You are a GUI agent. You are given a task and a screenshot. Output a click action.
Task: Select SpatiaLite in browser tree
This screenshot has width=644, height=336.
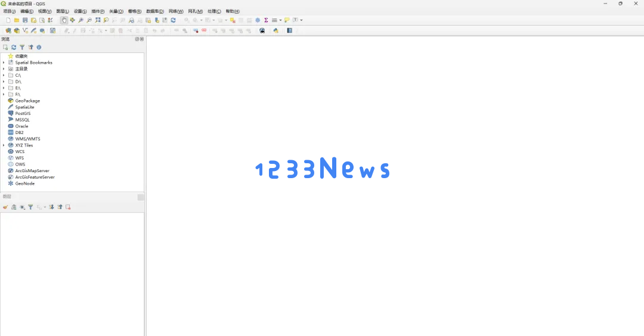click(24, 107)
